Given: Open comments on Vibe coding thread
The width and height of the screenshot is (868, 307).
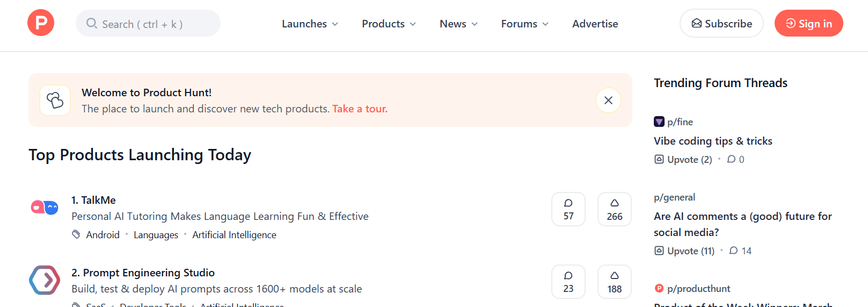Looking at the screenshot, I should [735, 160].
